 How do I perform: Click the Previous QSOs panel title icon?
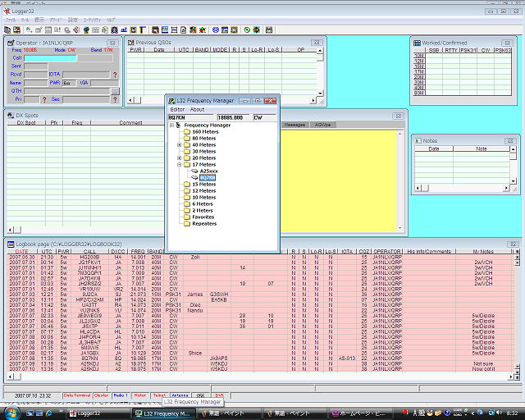pos(131,43)
